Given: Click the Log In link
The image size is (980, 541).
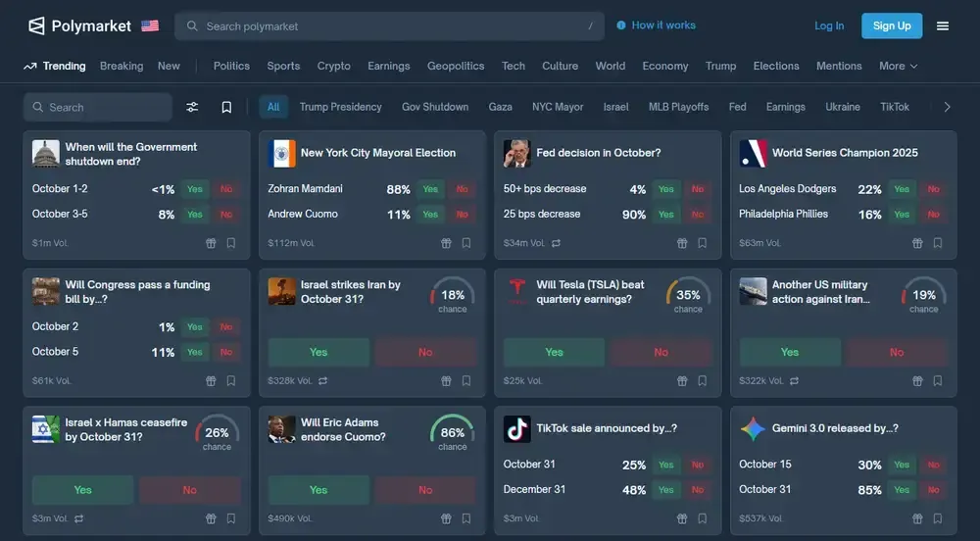Looking at the screenshot, I should 829,25.
